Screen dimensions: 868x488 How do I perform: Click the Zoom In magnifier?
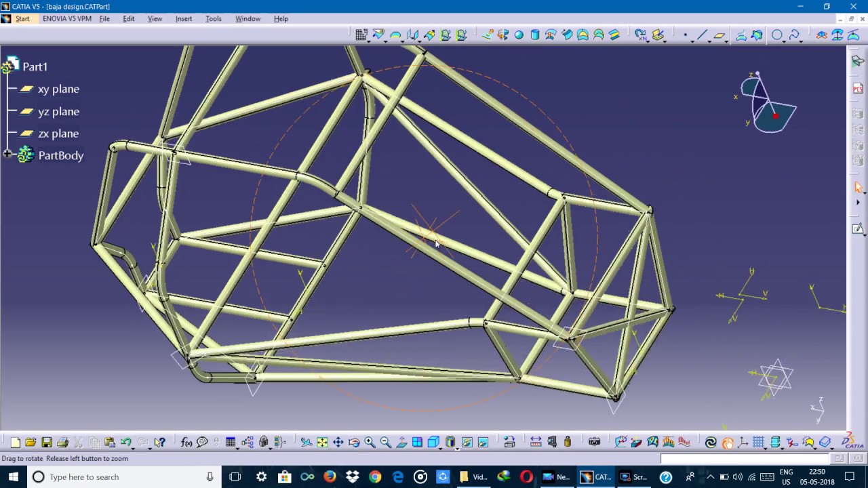(370, 443)
